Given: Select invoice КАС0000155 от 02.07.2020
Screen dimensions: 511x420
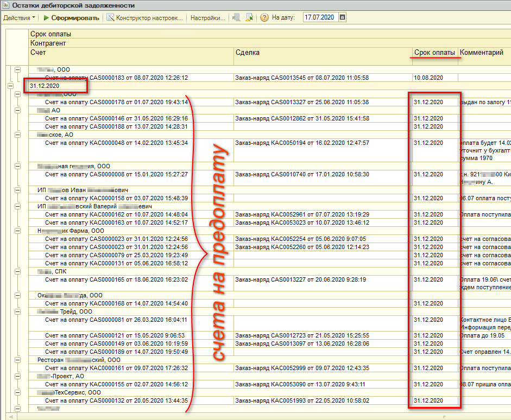Looking at the screenshot, I should pos(116,385).
